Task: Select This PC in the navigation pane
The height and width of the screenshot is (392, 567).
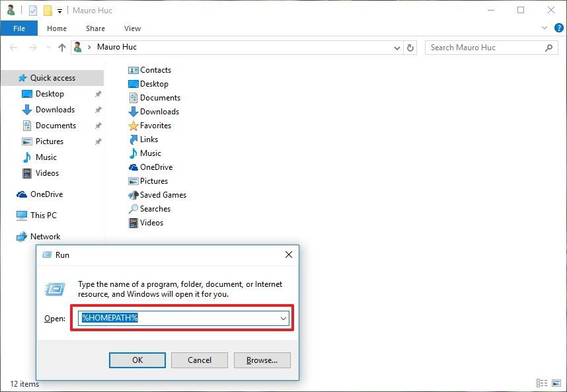Action: [x=42, y=215]
